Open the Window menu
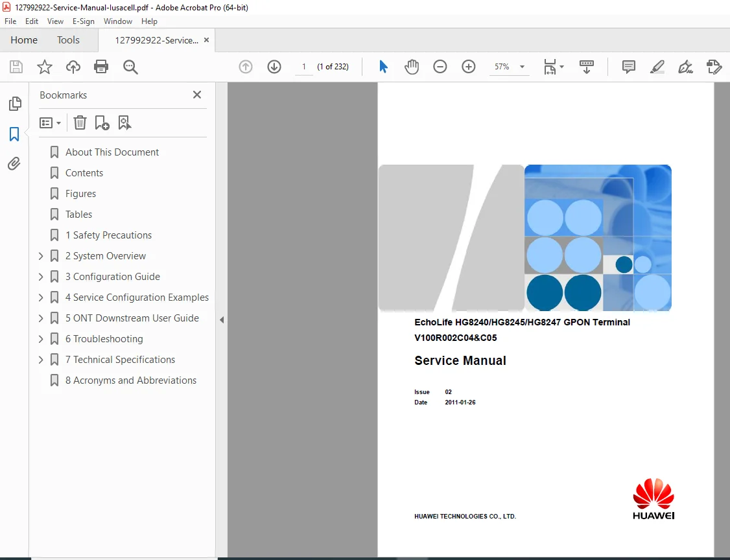This screenshot has width=730, height=560. (x=118, y=21)
